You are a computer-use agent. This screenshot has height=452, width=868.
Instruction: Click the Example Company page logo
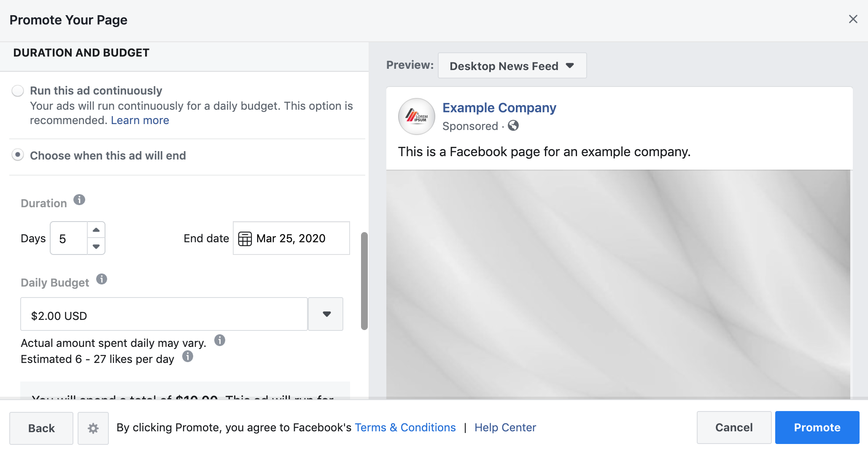416,116
